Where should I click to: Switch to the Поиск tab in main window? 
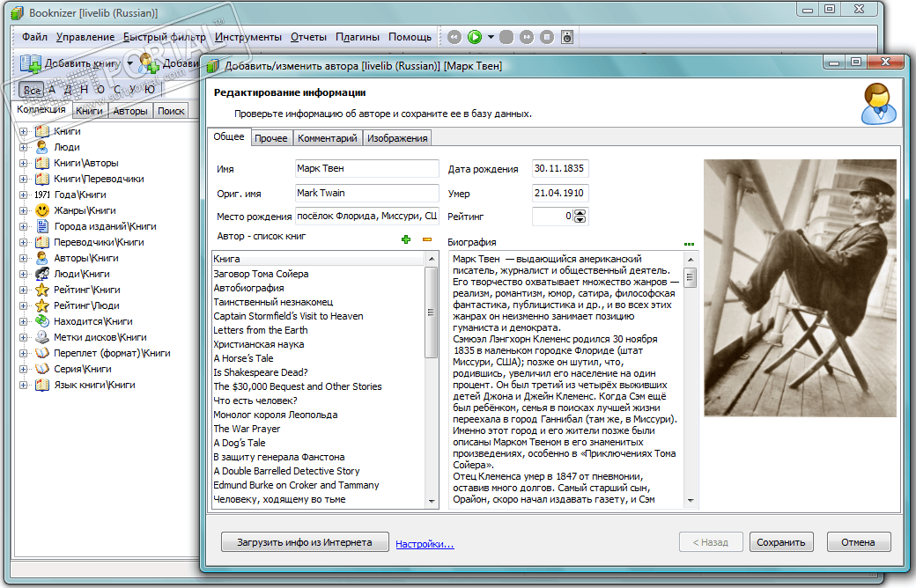point(171,111)
